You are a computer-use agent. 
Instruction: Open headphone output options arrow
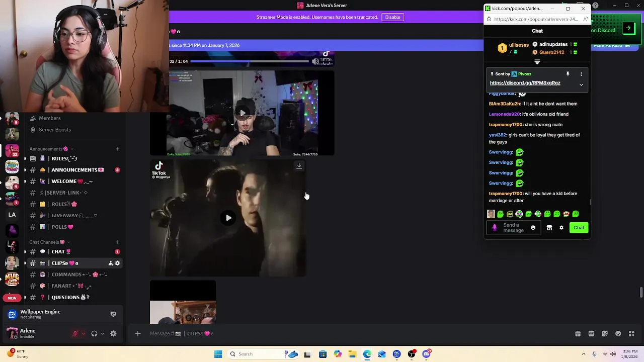103,333
